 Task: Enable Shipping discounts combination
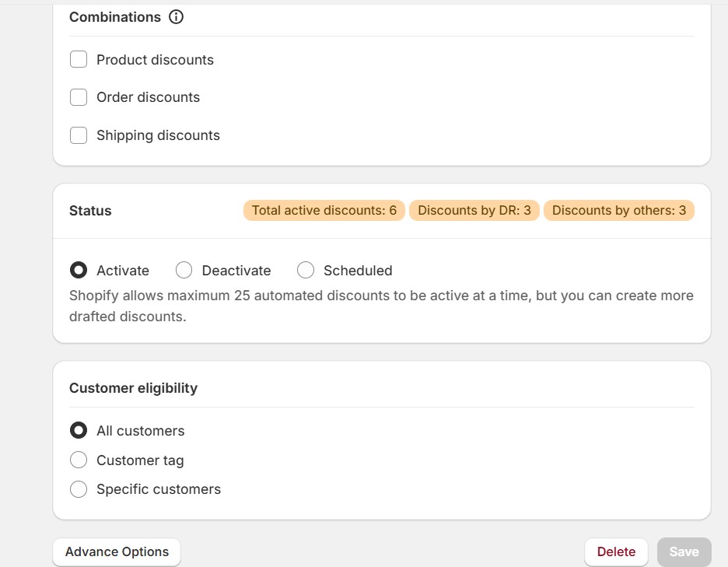tap(79, 135)
